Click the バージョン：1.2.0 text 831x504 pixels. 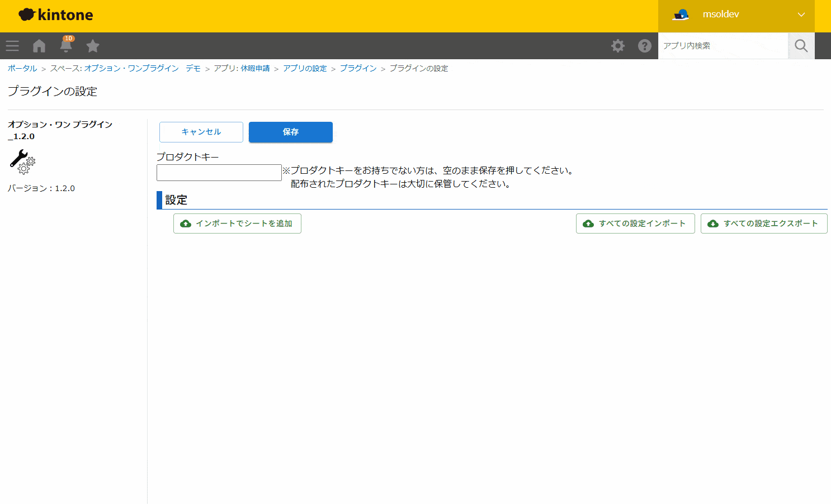[41, 188]
